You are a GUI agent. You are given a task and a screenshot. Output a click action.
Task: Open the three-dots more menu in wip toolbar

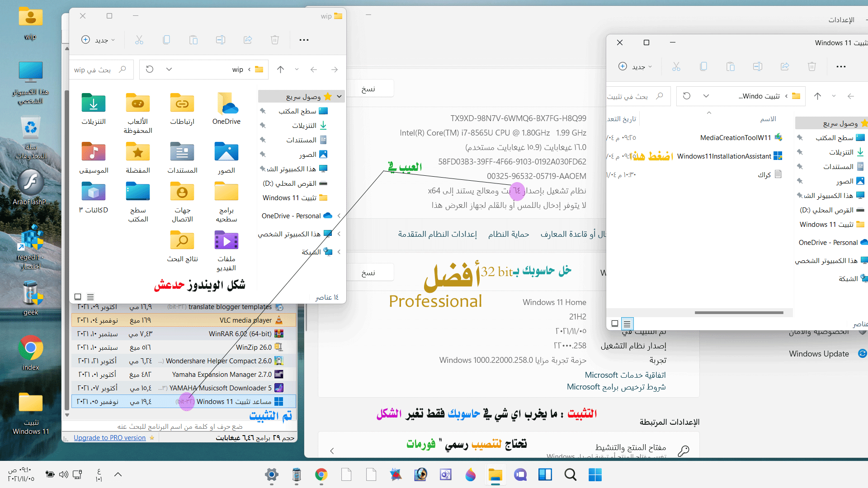[x=304, y=40]
